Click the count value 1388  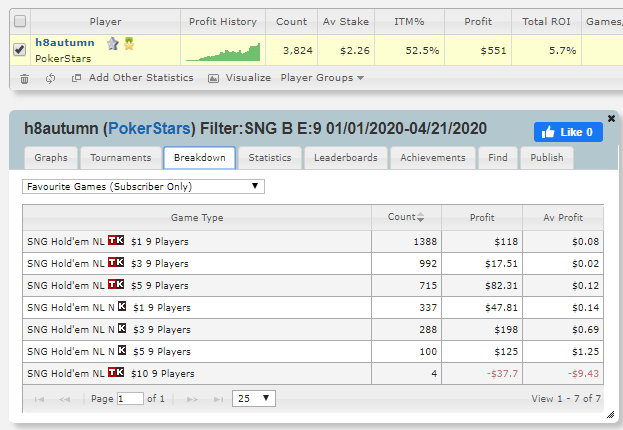point(425,242)
